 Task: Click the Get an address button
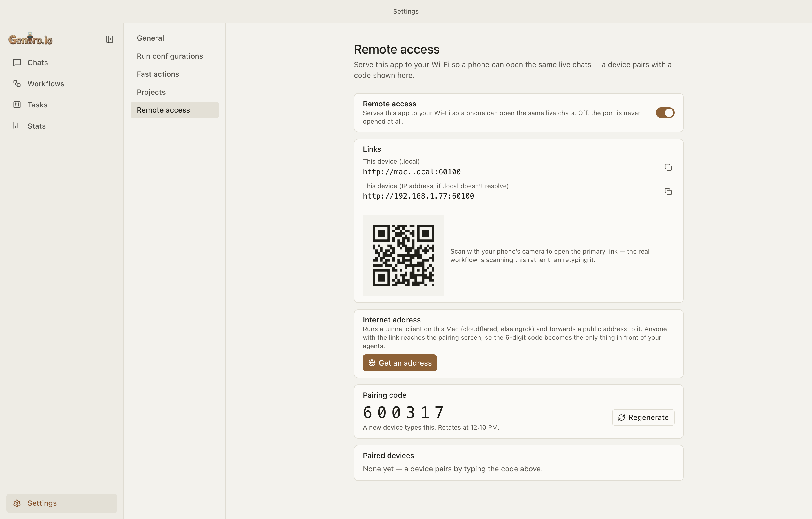coord(400,363)
